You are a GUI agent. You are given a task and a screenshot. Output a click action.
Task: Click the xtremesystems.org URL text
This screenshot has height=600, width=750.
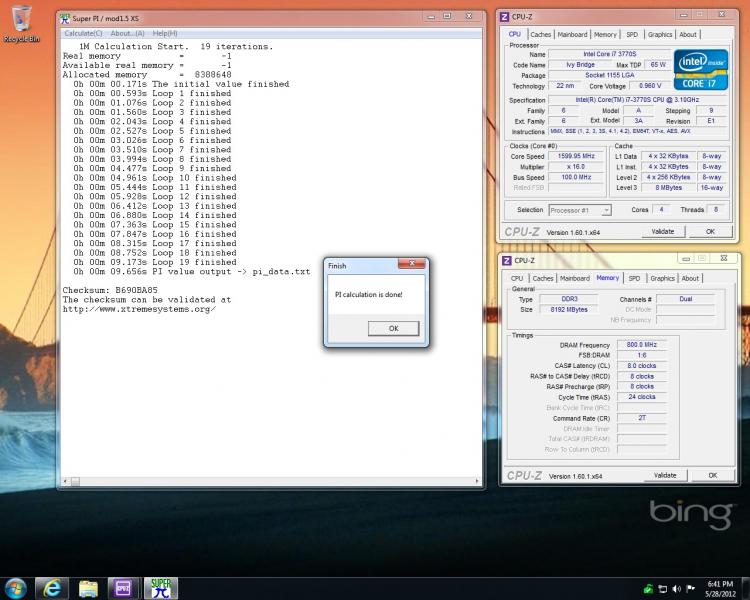139,309
